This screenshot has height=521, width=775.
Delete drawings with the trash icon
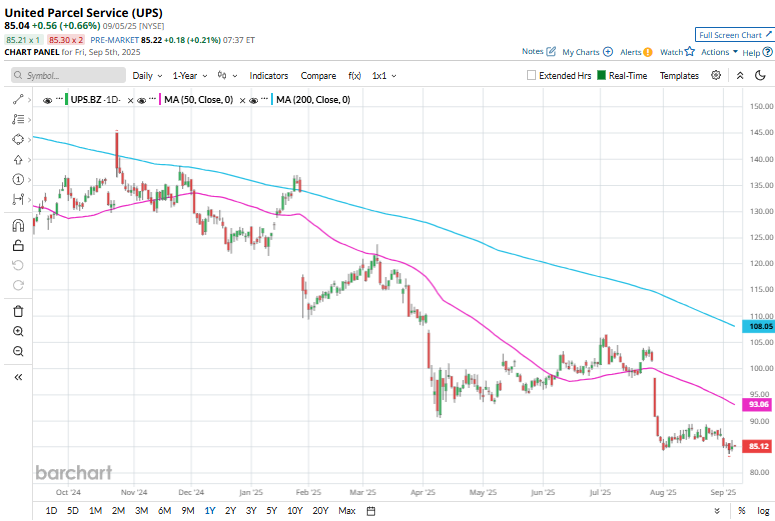18,311
